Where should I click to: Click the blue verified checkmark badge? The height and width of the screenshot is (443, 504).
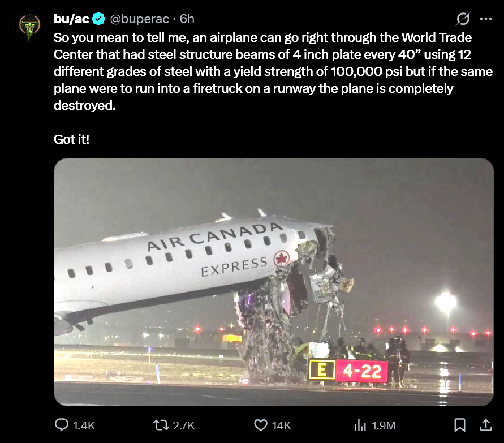pos(98,19)
